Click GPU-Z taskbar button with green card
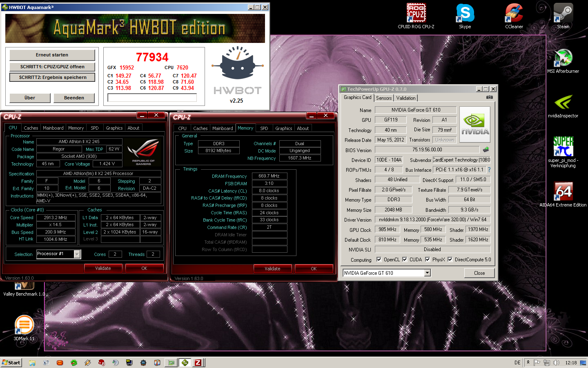This screenshot has width=588, height=368. click(x=171, y=362)
